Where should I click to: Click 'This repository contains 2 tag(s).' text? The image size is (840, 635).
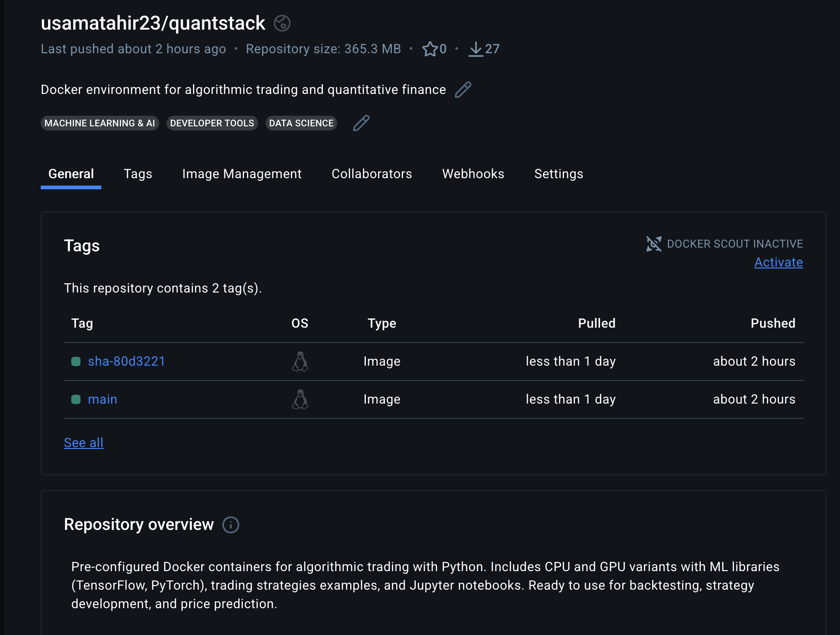click(163, 288)
